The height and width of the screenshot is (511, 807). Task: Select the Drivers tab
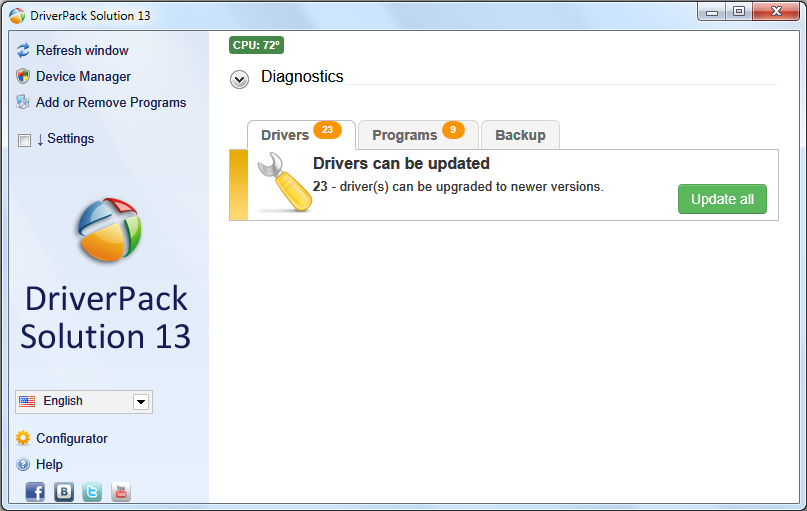[x=286, y=135]
